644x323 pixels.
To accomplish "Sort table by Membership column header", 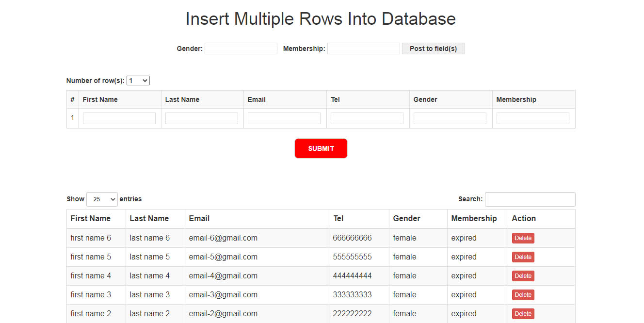I will [x=477, y=219].
